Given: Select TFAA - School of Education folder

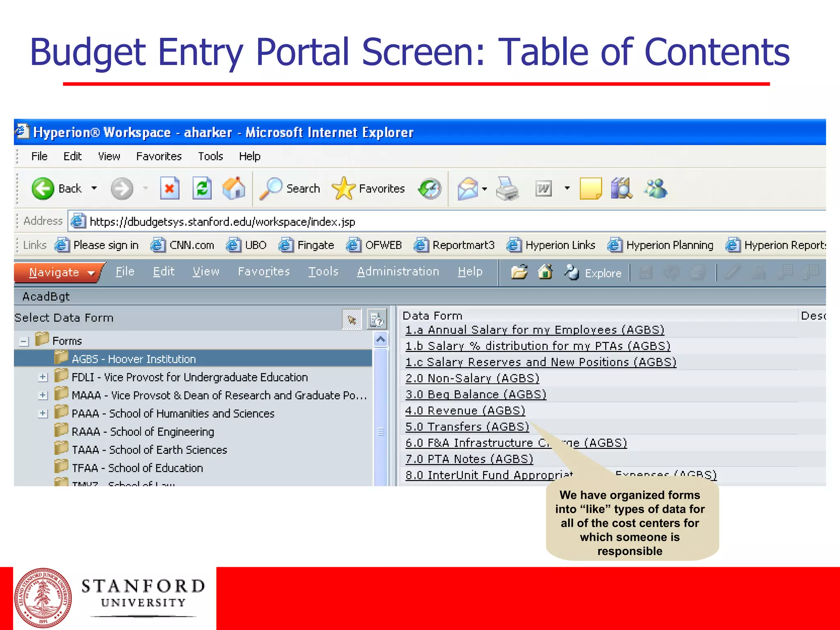Looking at the screenshot, I should [129, 468].
